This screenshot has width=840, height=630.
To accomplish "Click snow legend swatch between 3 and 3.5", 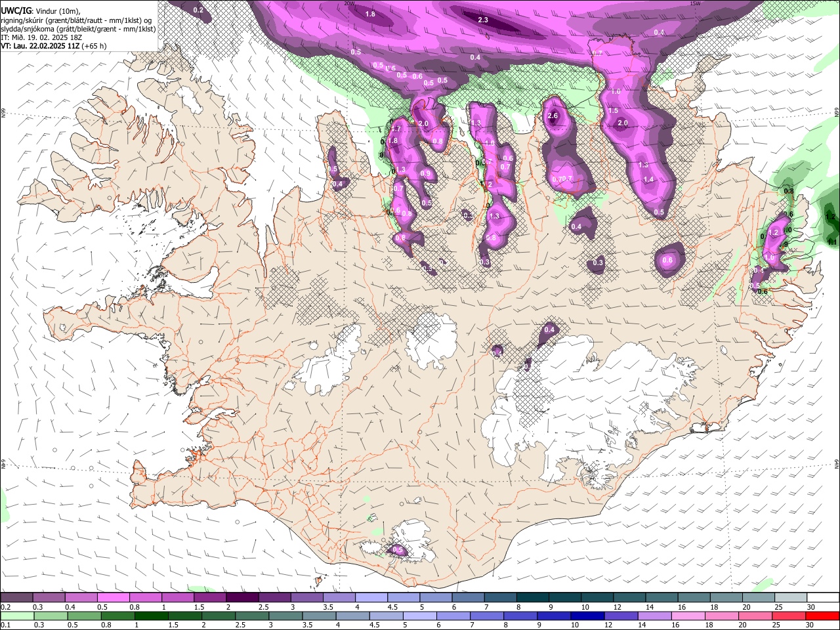I will point(306,598).
